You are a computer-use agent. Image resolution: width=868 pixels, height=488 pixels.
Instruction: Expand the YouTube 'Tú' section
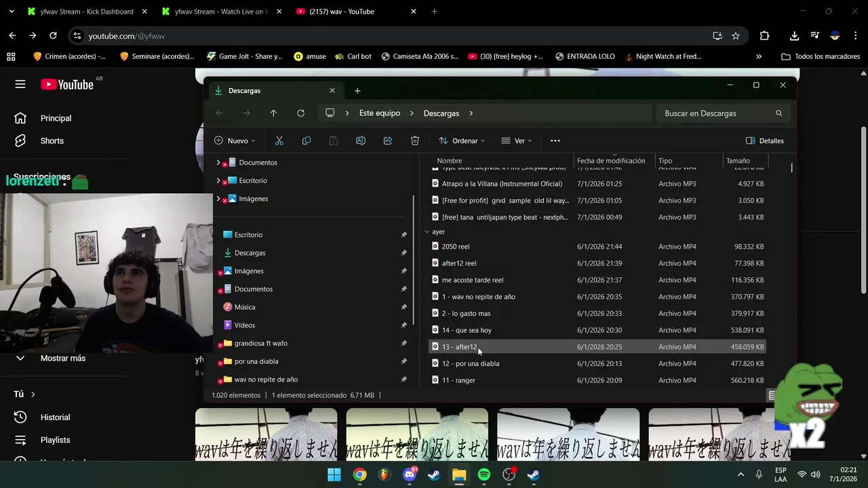[24, 394]
